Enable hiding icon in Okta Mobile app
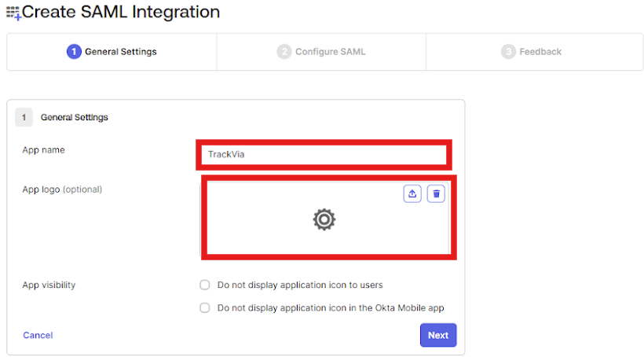 click(x=204, y=307)
